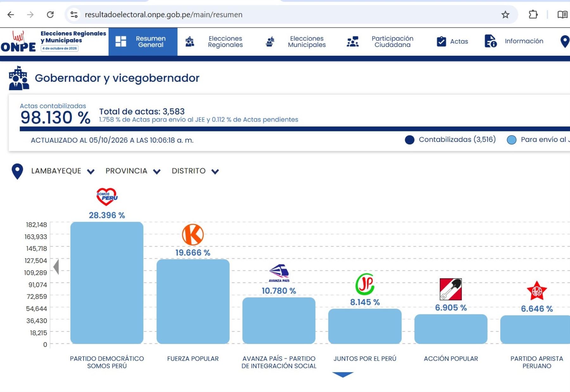Image resolution: width=570 pixels, height=392 pixels.
Task: Click the Somos Perú result bar
Action: [107, 283]
